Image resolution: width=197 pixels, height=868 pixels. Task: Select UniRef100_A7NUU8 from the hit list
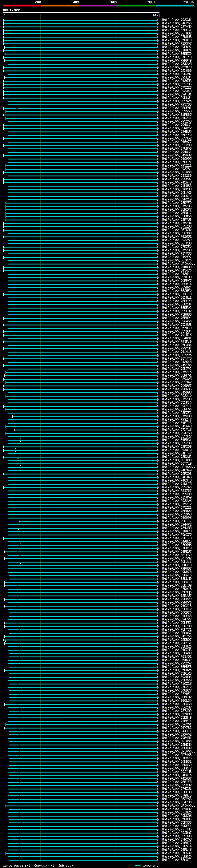(x=177, y=37)
